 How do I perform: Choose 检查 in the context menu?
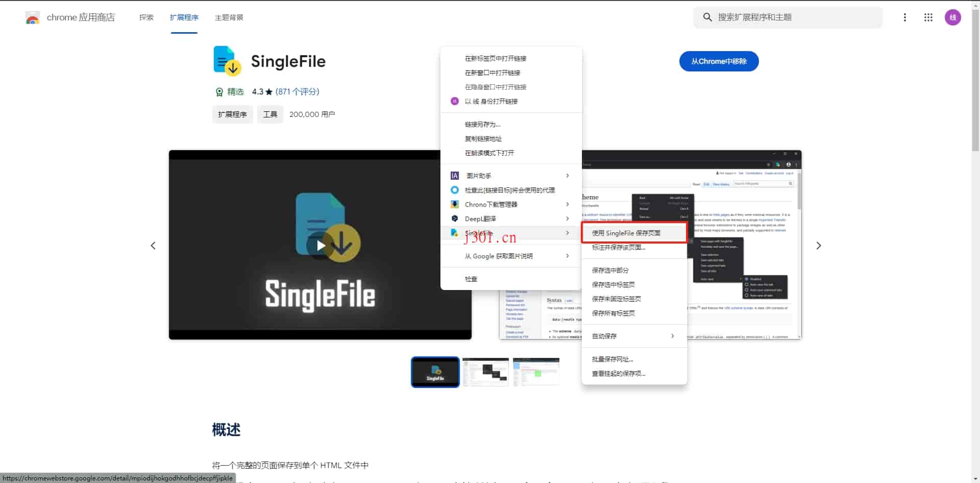(511, 279)
